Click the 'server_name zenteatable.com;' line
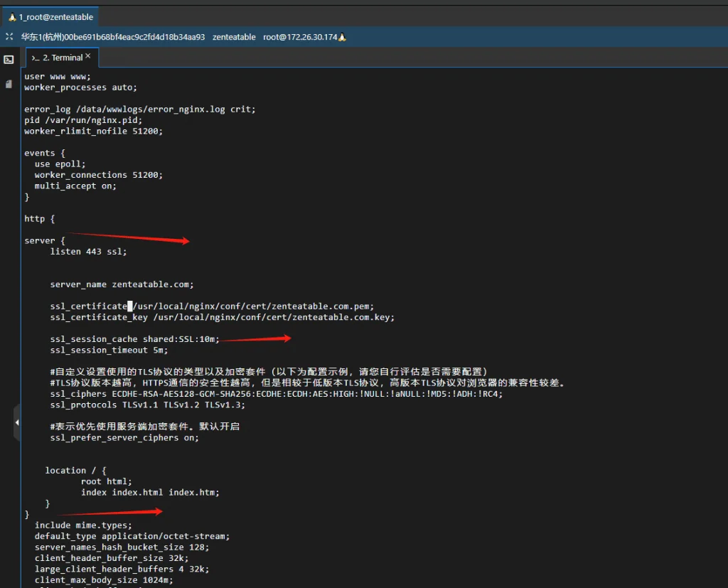The image size is (728, 588). point(122,284)
